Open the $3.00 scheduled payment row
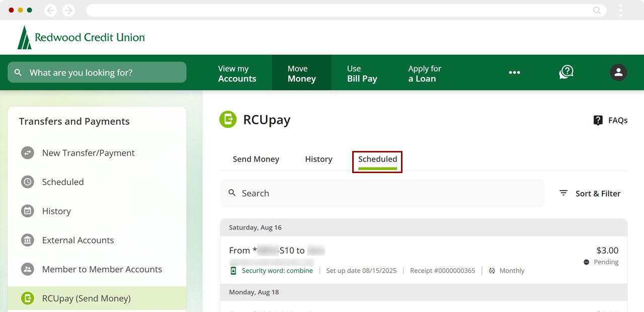Image resolution: width=644 pixels, height=312 pixels. tap(424, 260)
